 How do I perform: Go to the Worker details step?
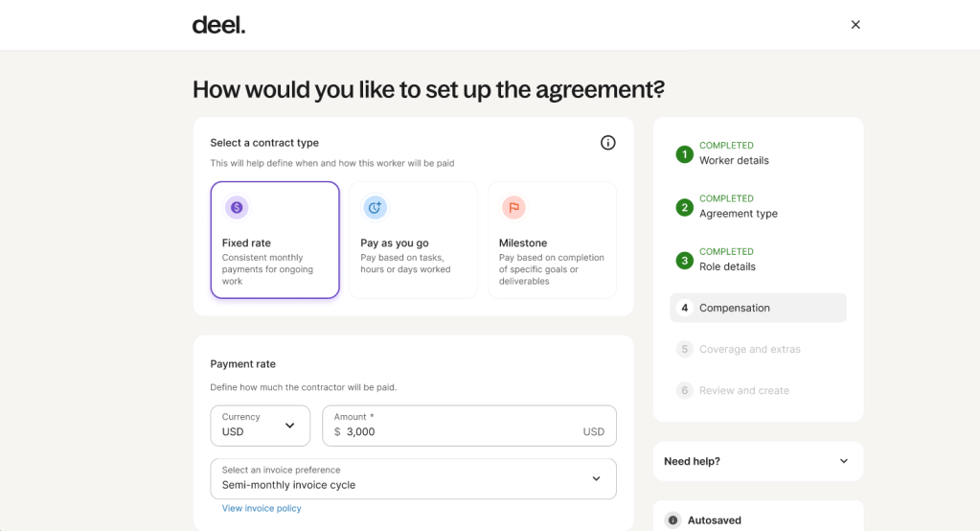pyautogui.click(x=734, y=160)
